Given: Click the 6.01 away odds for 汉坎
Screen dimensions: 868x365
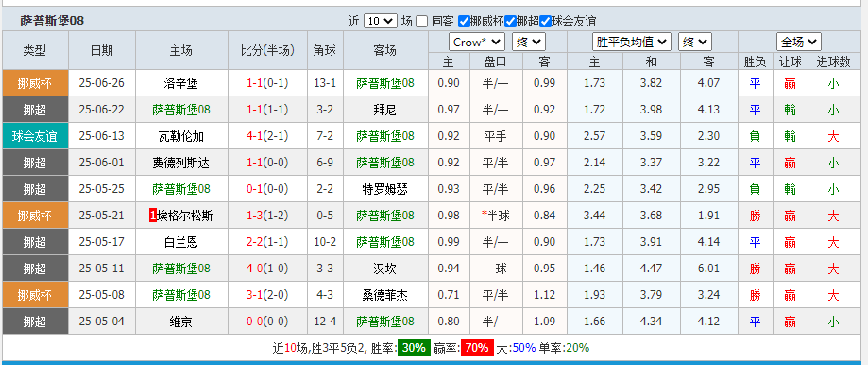Looking at the screenshot, I should 709,269.
